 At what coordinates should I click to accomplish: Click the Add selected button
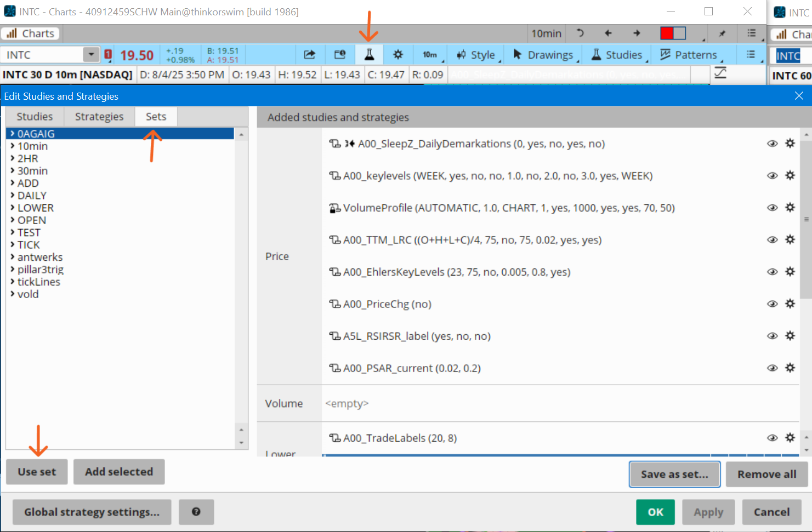[x=119, y=472]
